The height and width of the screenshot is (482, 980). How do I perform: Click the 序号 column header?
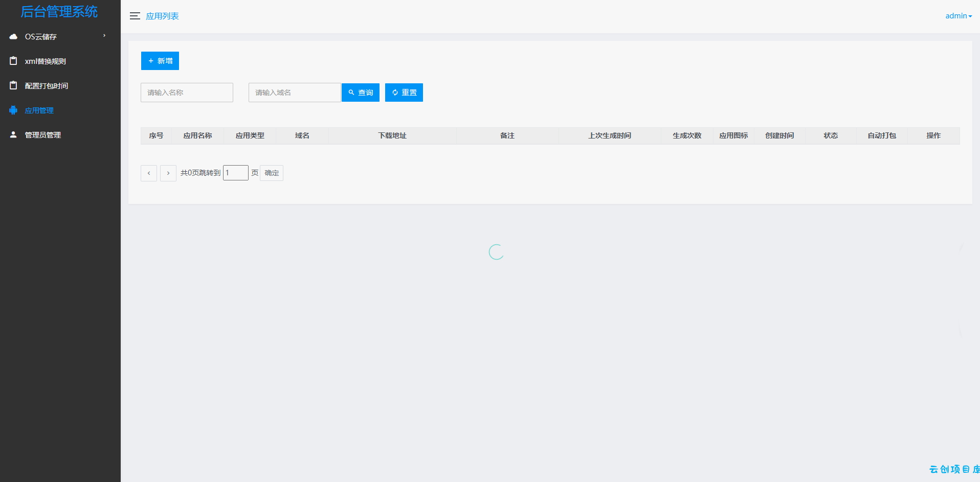point(156,135)
